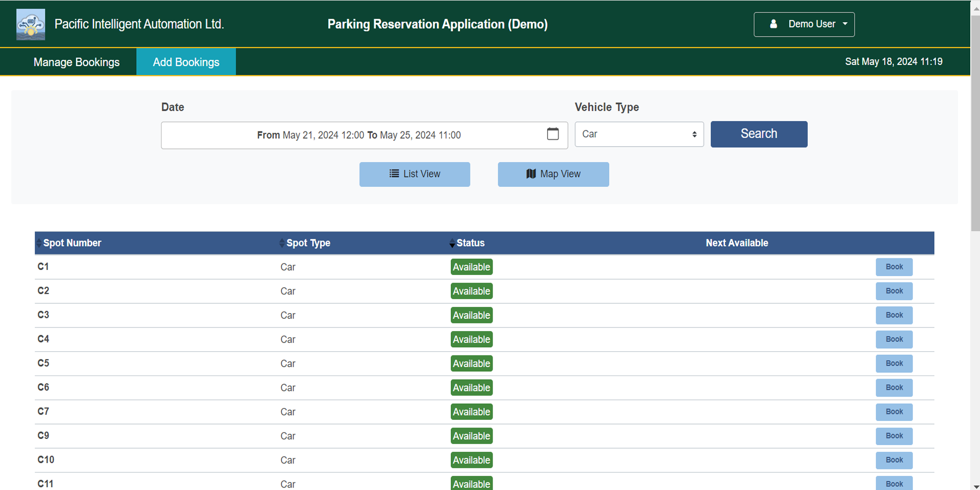Book parking spot C10

(894, 460)
